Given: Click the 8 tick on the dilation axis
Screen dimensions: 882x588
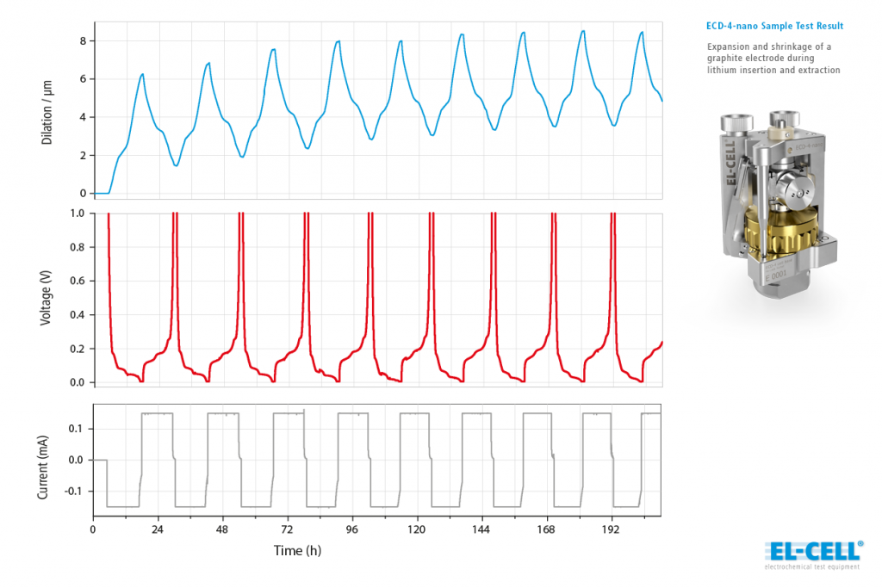Looking at the screenshot, I should coord(82,40).
